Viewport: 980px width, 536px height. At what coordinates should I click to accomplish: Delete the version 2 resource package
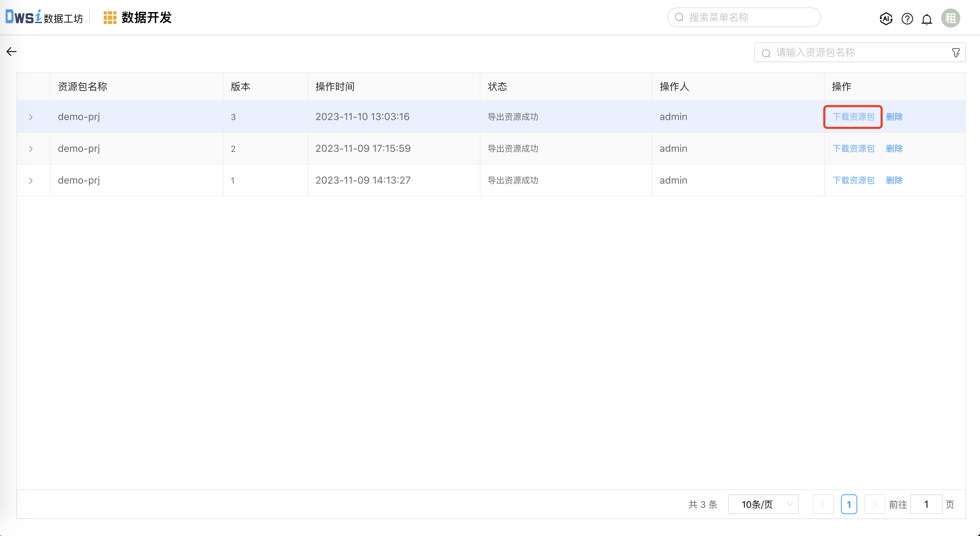894,148
